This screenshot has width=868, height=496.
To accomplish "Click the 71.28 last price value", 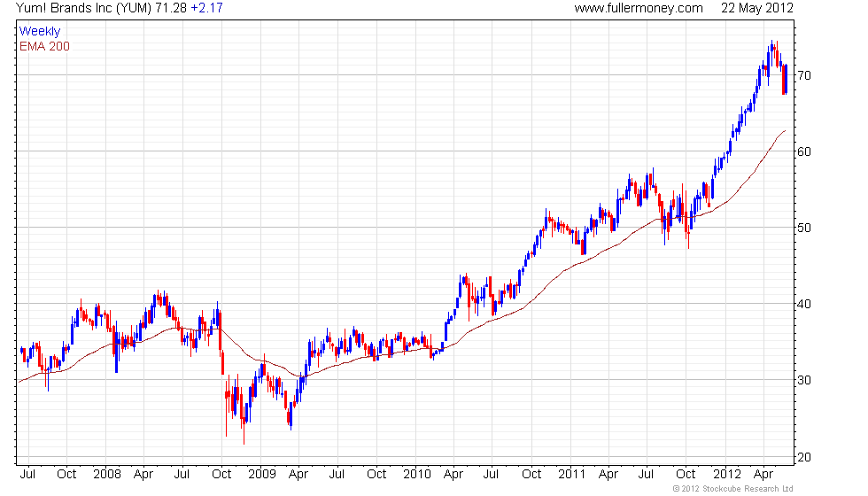I will pyautogui.click(x=171, y=8).
